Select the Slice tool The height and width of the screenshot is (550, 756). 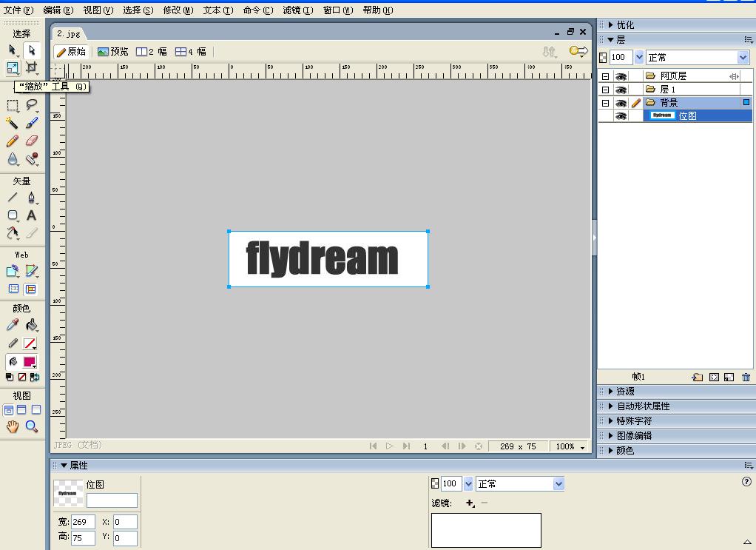(31, 271)
